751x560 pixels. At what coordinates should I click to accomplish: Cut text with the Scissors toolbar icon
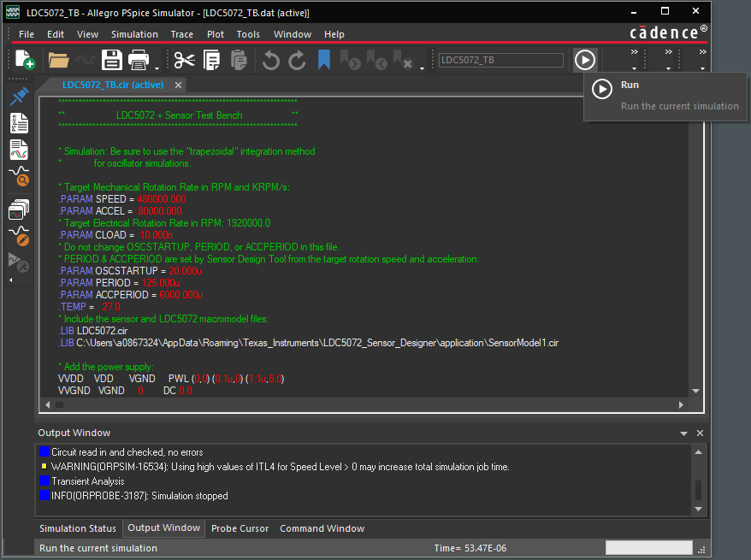[x=183, y=61]
